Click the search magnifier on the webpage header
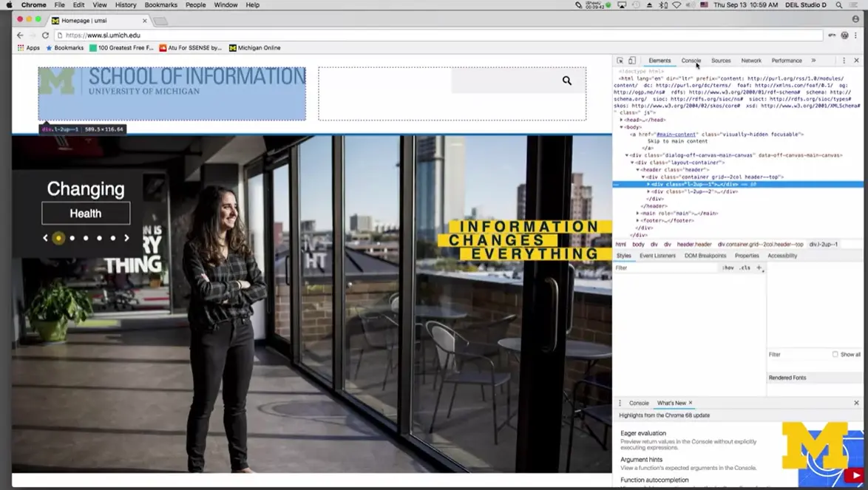 (x=566, y=81)
